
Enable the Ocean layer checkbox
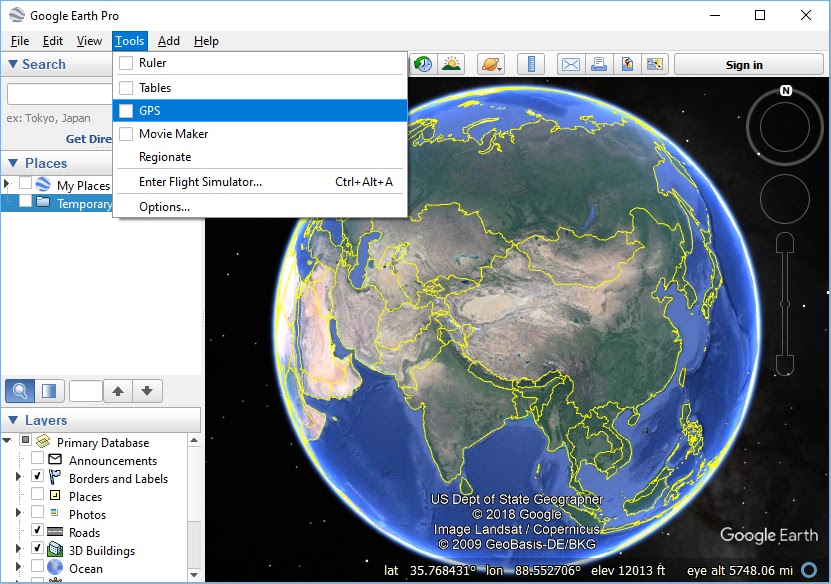(x=37, y=566)
